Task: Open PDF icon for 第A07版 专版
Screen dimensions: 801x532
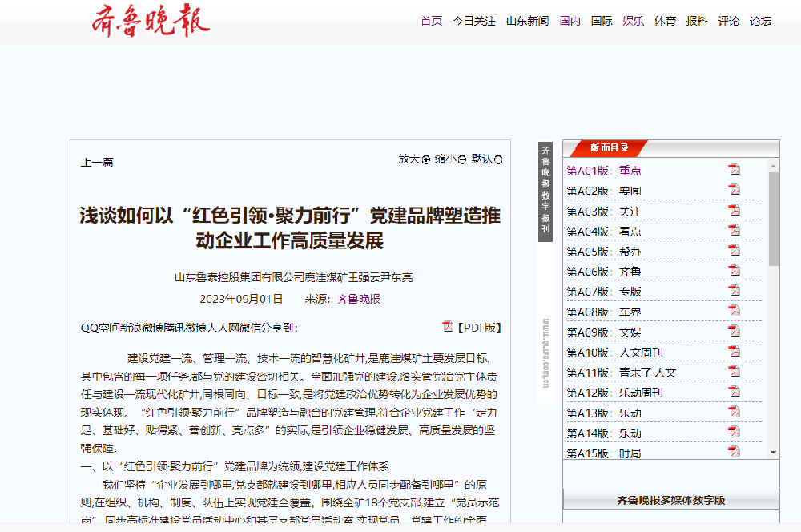Action: pyautogui.click(x=734, y=291)
